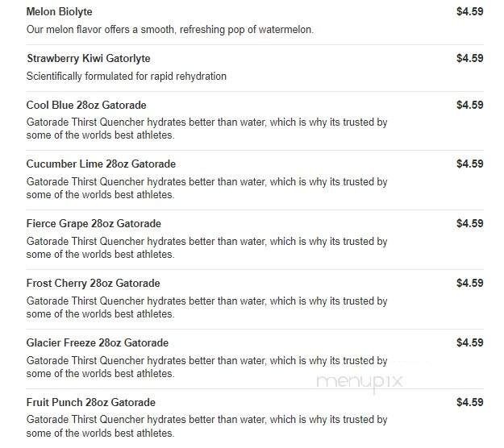Click Strawberry Kiwi Gatorlyte price

pyautogui.click(x=469, y=58)
